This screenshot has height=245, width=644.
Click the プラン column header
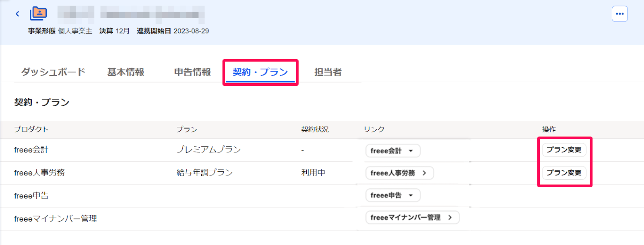[187, 129]
